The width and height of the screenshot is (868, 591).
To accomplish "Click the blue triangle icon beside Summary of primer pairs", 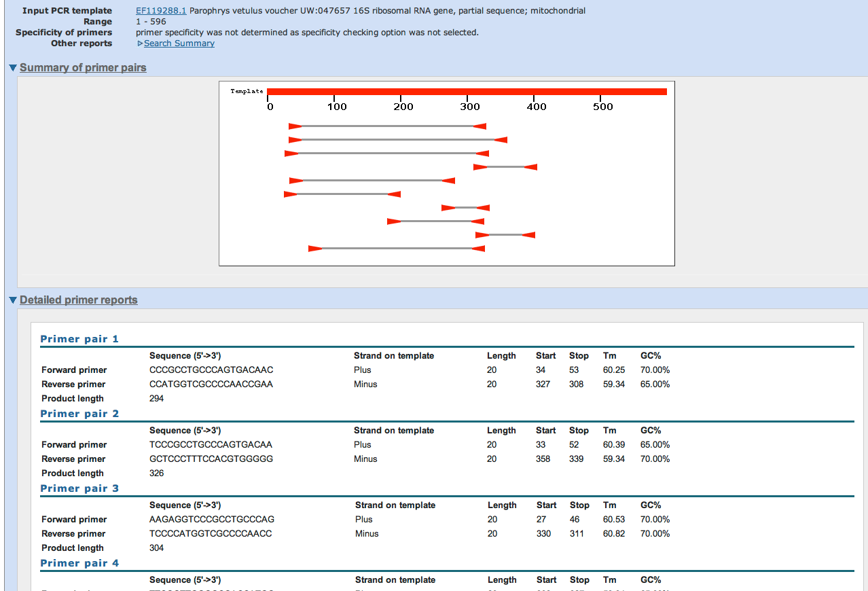I will click(12, 67).
